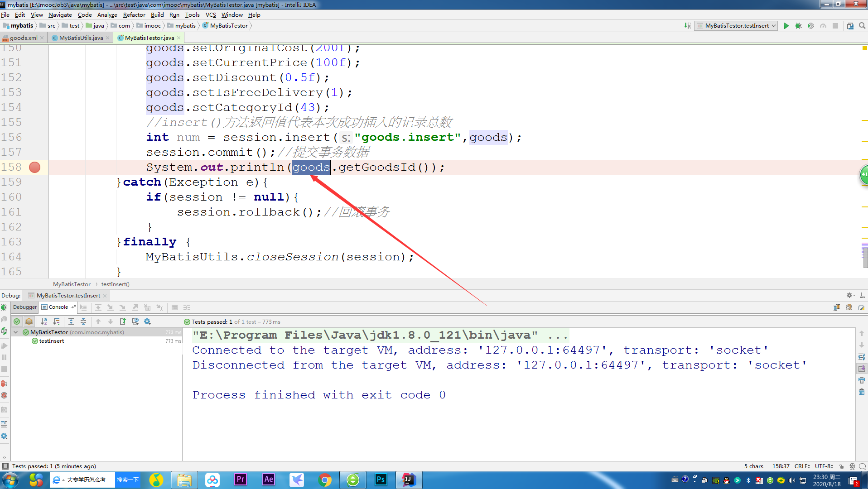Viewport: 868px width, 489px height.
Task: Click the MyBatisTestor class breadcrumb in navigation bar
Action: click(x=226, y=26)
